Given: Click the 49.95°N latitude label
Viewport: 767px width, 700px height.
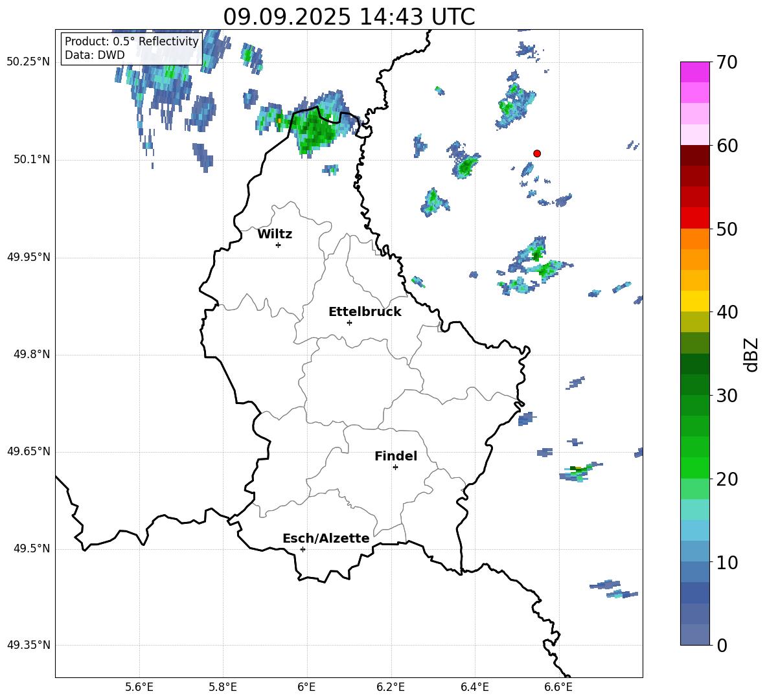Looking at the screenshot, I should 29,257.
